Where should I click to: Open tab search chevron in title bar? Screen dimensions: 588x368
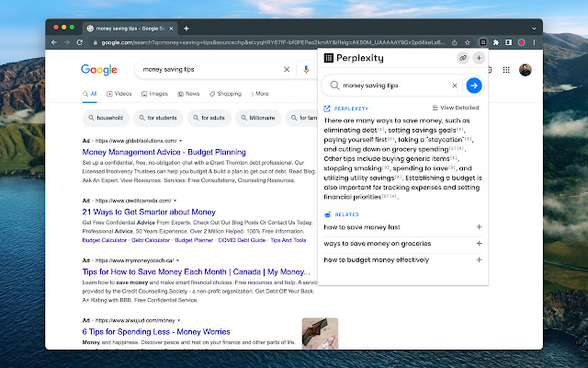(534, 29)
